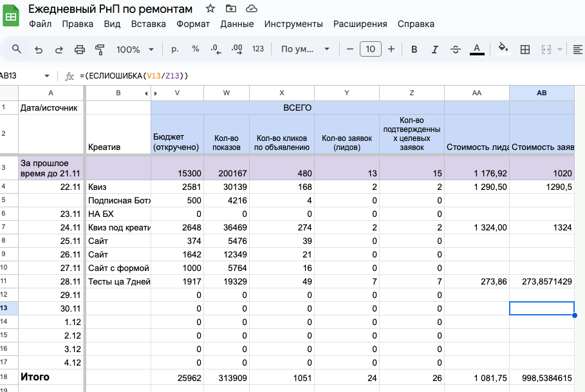Select the Итого cell

[x=51, y=377]
